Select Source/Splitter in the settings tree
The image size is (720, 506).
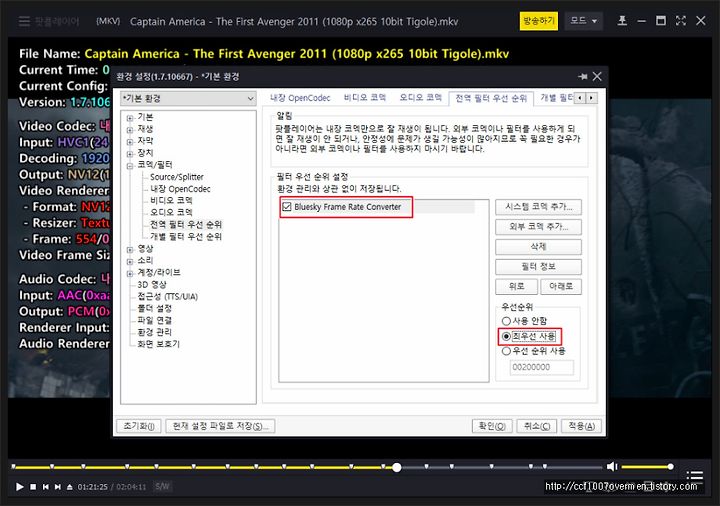(177, 177)
